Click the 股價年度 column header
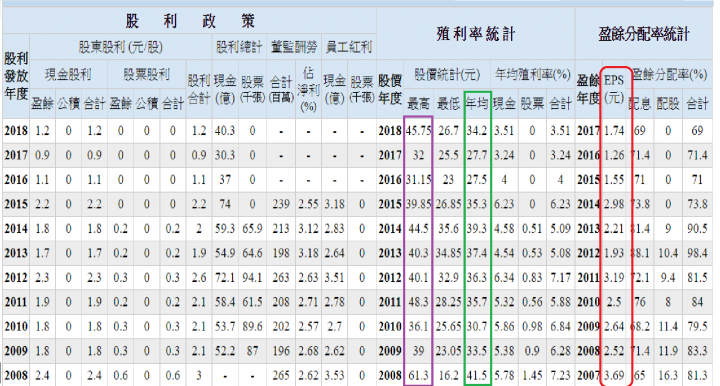Screen dimensions: 720x386 tap(390, 90)
